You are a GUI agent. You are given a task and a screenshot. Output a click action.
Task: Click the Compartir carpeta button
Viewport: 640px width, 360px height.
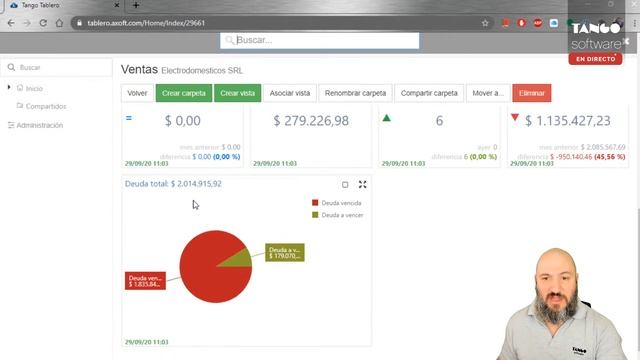(x=429, y=93)
